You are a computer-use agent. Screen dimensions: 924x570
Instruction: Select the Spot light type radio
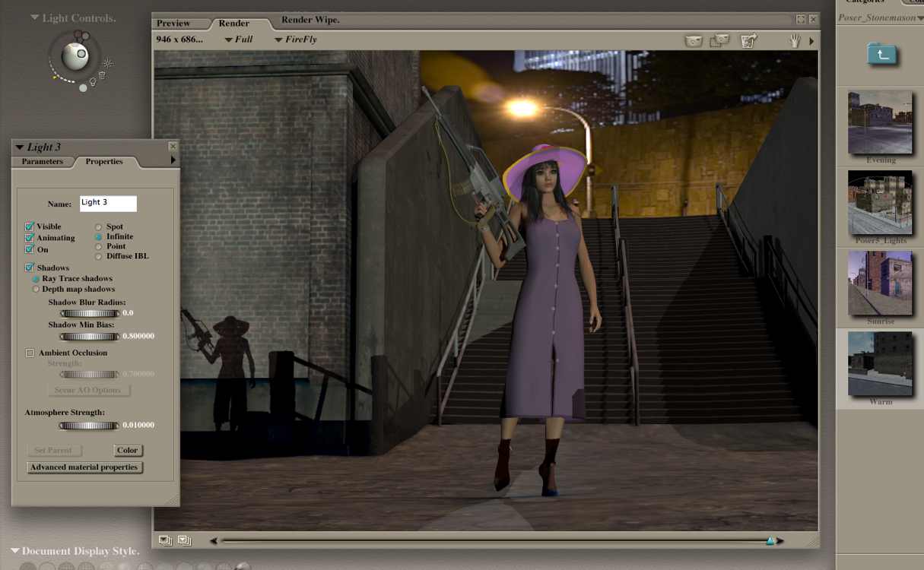(x=99, y=226)
